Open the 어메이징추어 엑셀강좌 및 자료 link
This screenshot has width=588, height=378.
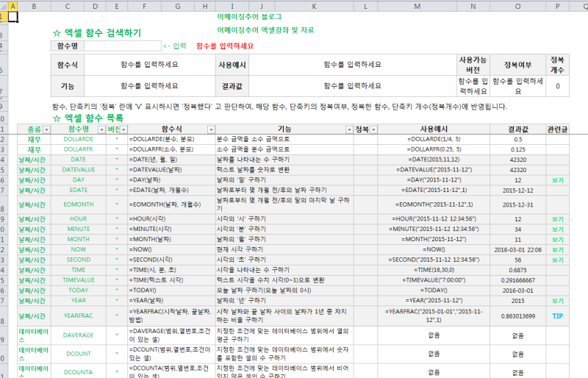(265, 30)
